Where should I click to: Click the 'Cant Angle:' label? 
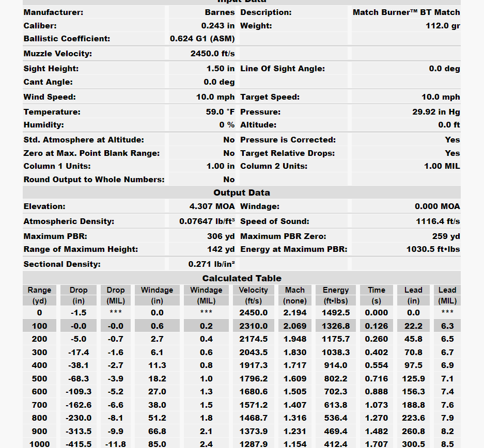click(x=48, y=82)
